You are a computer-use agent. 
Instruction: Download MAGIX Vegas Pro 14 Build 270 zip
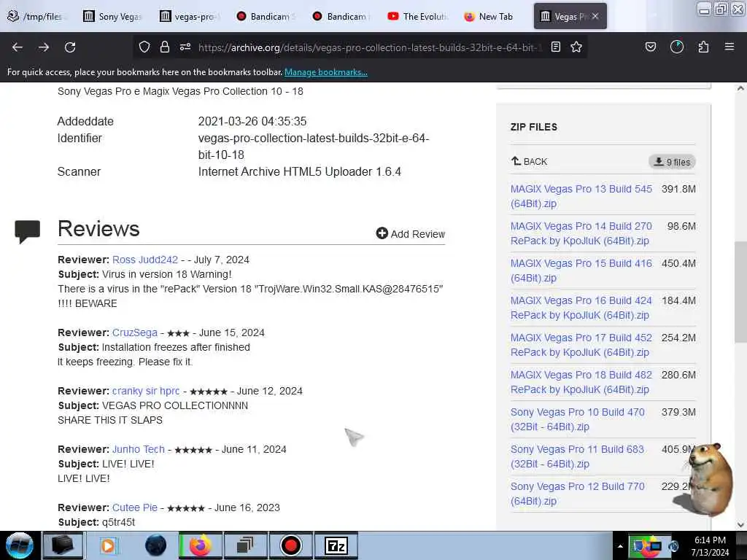click(x=581, y=233)
